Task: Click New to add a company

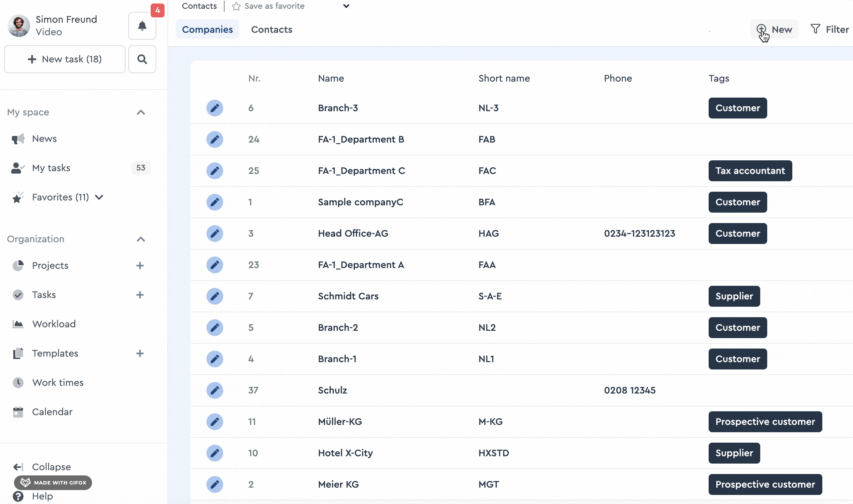Action: point(774,29)
